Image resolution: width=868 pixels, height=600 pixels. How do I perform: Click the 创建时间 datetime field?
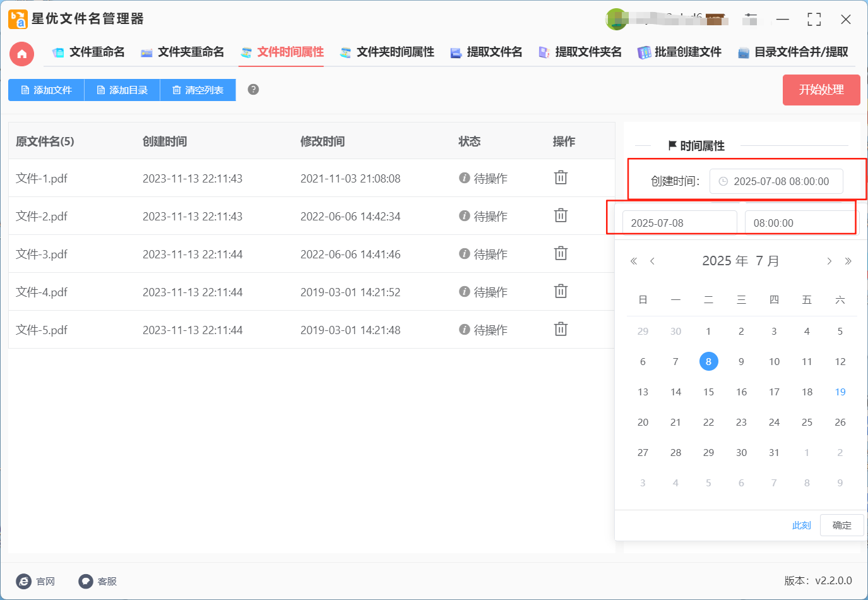776,181
